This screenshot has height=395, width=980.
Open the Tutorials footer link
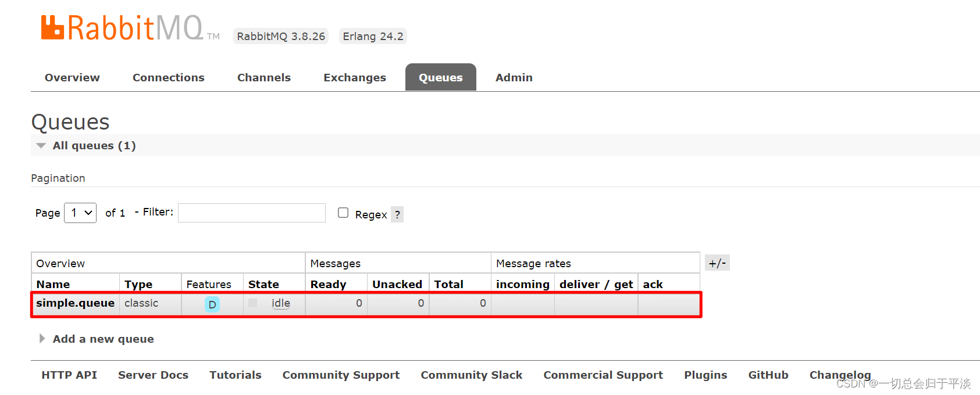(x=236, y=375)
